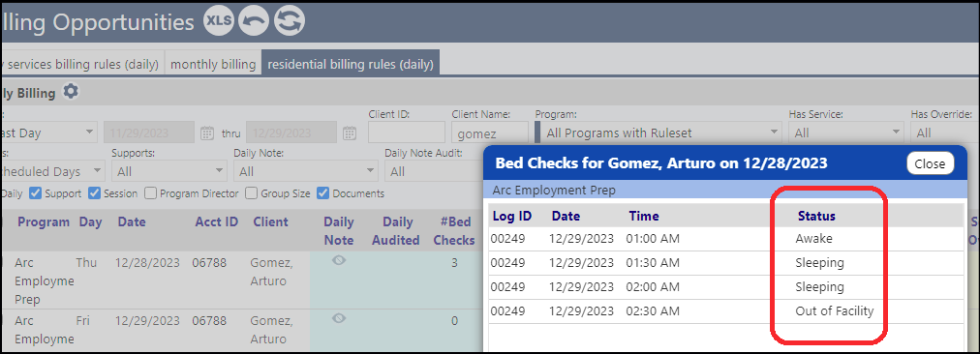Screen dimensions: 980x354
Task: Sort by Acct ID column header
Action: (216, 221)
